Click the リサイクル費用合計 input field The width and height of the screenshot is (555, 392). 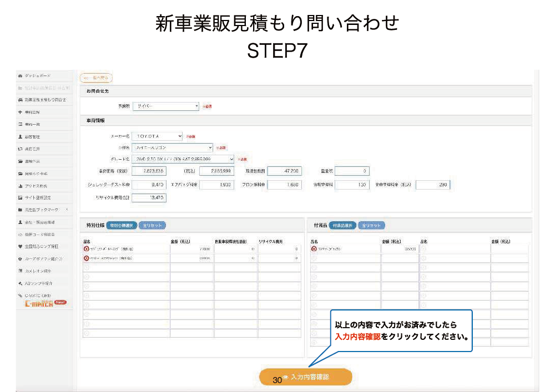click(149, 197)
